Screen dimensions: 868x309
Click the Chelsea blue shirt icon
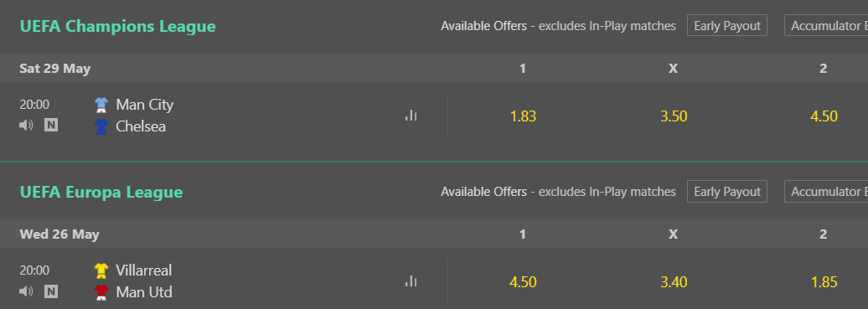[x=101, y=126]
